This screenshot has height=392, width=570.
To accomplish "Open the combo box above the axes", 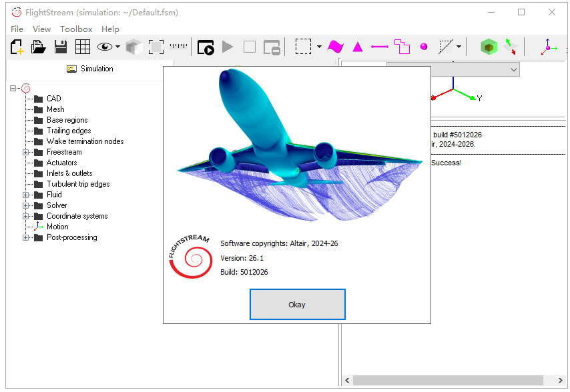I will click(x=475, y=69).
